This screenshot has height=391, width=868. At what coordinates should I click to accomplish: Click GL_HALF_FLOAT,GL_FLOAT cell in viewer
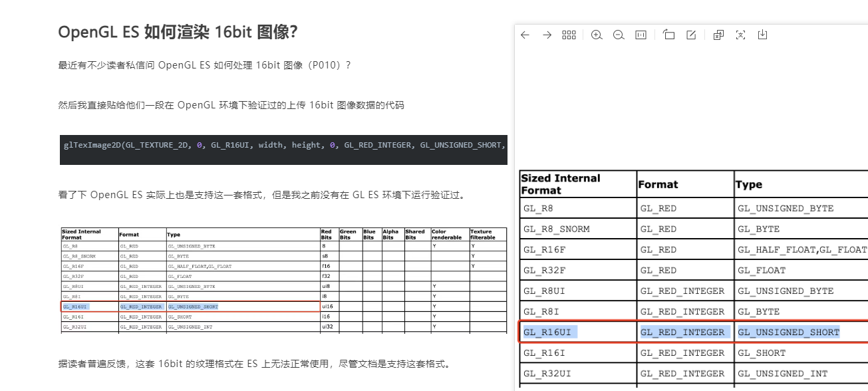pos(801,249)
